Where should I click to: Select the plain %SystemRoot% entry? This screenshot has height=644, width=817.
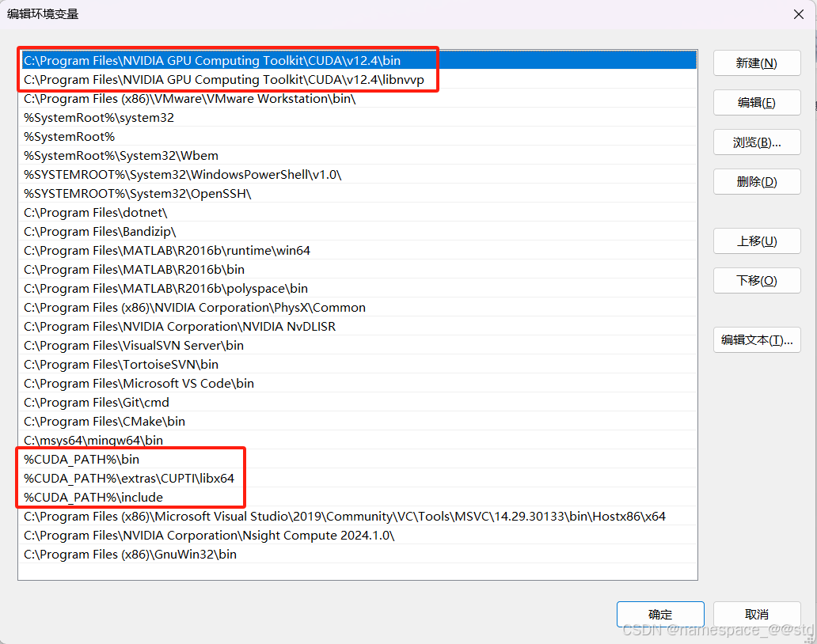click(x=358, y=136)
